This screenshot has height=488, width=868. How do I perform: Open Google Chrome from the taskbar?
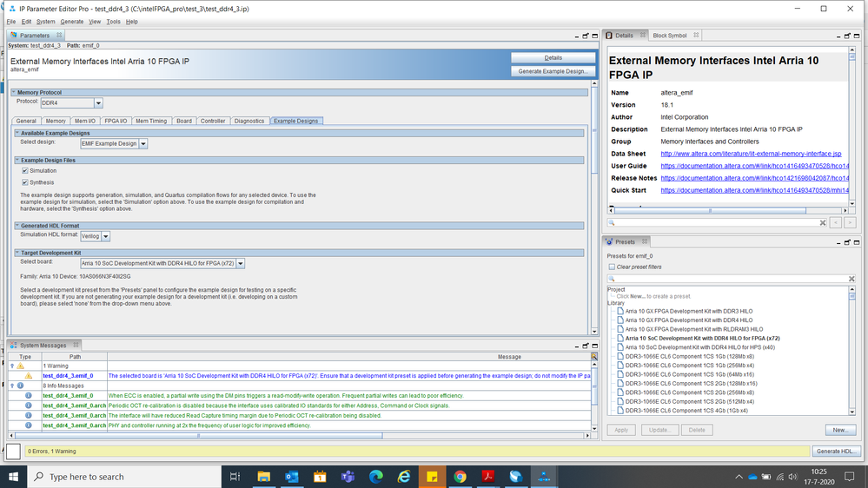460,477
